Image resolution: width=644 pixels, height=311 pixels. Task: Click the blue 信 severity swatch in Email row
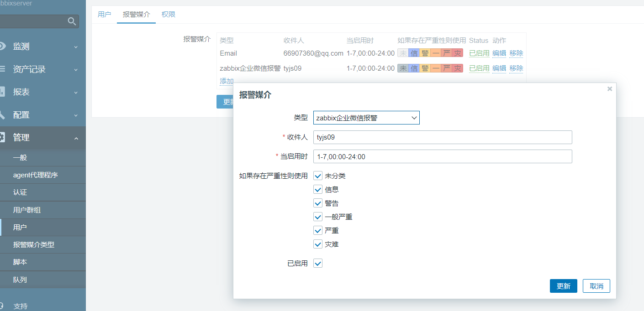tap(414, 53)
